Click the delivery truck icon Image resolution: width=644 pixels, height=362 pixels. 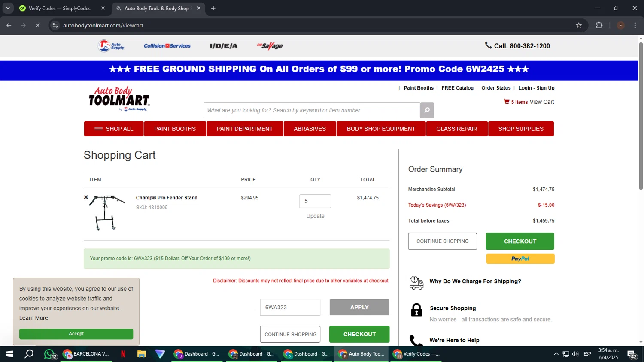pyautogui.click(x=416, y=282)
